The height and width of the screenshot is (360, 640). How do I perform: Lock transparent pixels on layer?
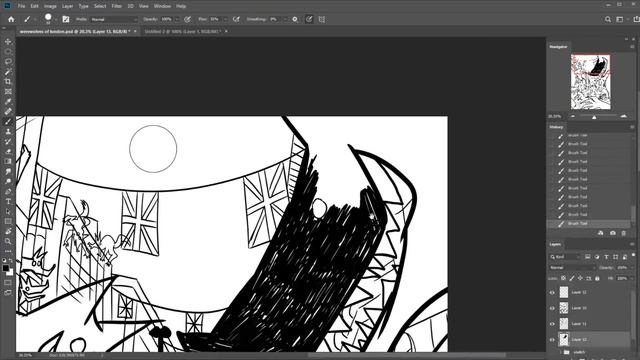click(563, 278)
